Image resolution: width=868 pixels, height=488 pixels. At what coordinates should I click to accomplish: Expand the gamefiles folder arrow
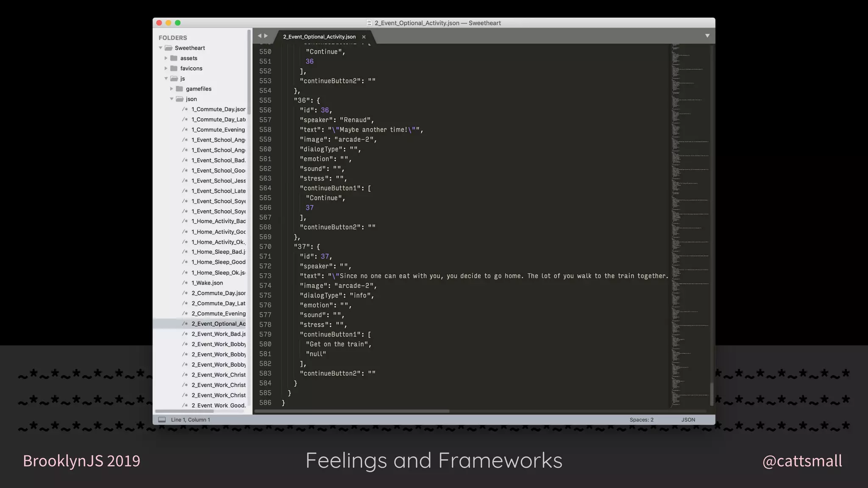coord(172,89)
